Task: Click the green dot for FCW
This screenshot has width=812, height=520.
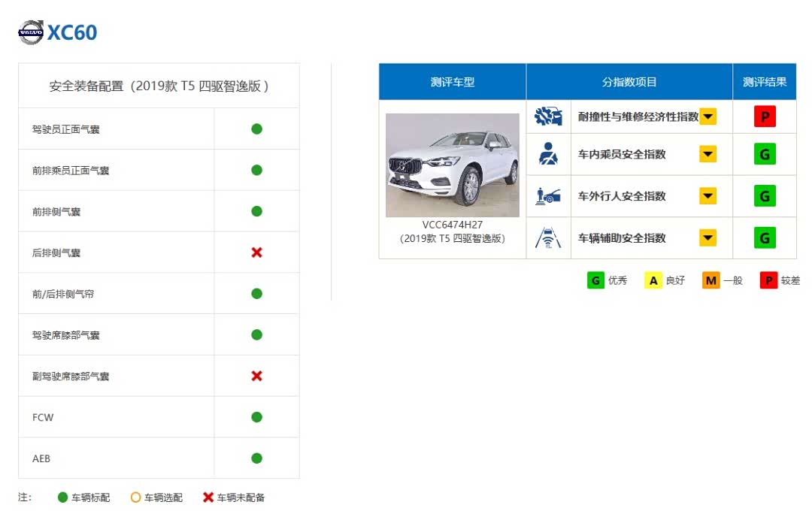Action: (x=256, y=417)
